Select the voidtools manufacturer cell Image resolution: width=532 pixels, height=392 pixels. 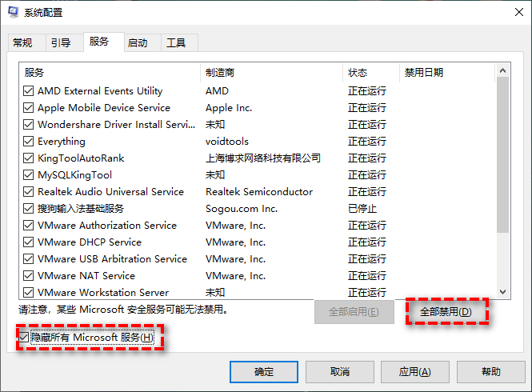click(227, 141)
